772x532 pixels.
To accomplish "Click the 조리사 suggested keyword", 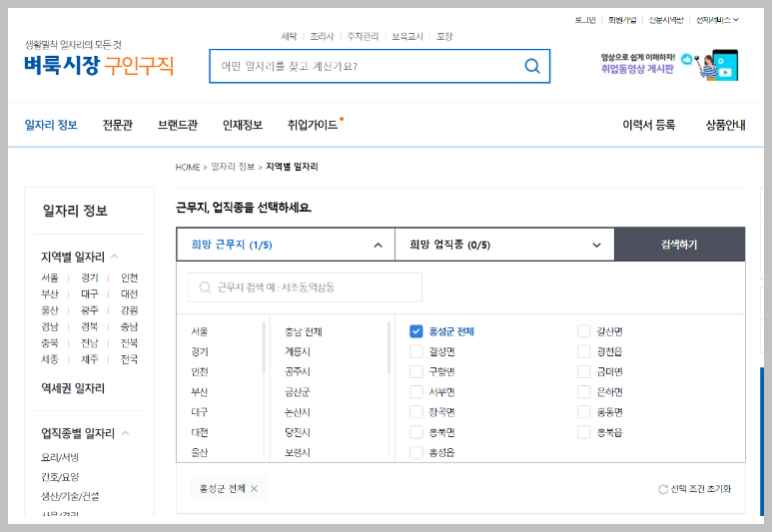I will click(x=322, y=36).
